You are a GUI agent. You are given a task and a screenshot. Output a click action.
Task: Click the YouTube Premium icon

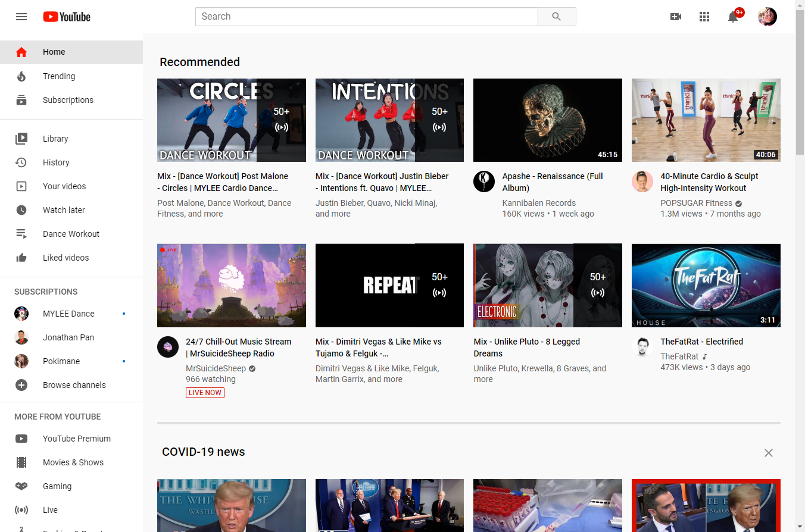click(x=21, y=439)
